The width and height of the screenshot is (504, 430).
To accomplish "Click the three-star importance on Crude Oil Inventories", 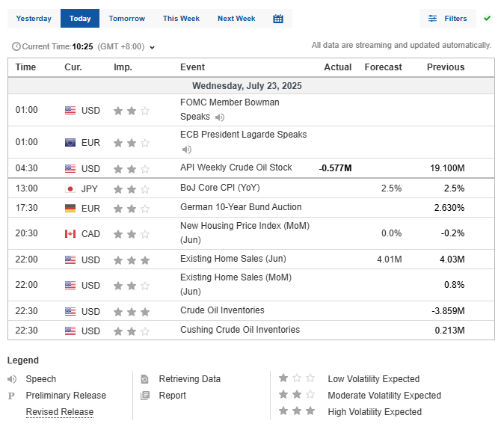I will 132,312.
